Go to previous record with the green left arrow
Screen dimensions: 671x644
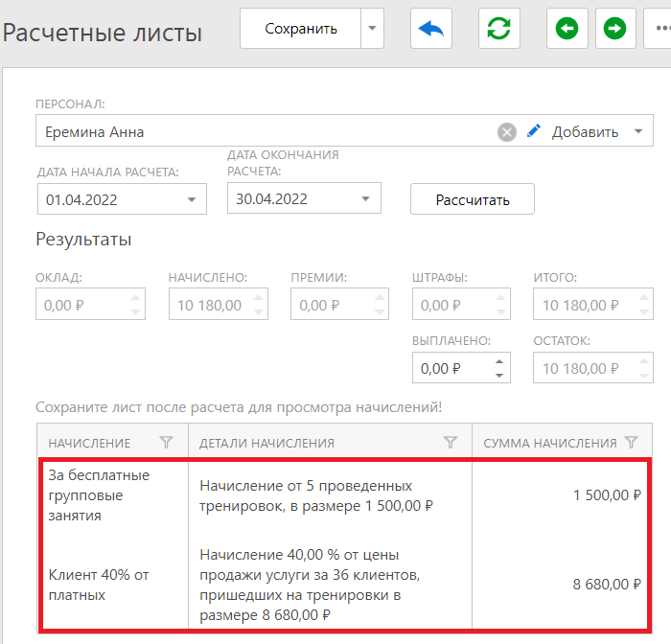[567, 29]
